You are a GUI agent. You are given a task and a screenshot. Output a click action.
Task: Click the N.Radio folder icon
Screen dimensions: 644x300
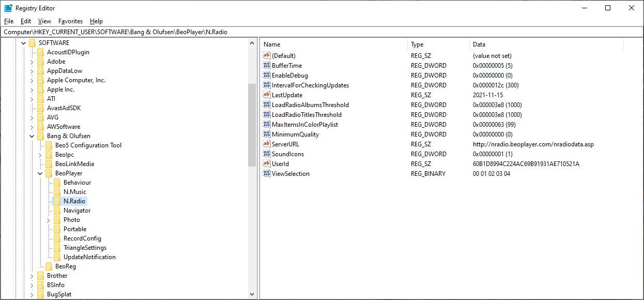[57, 201]
